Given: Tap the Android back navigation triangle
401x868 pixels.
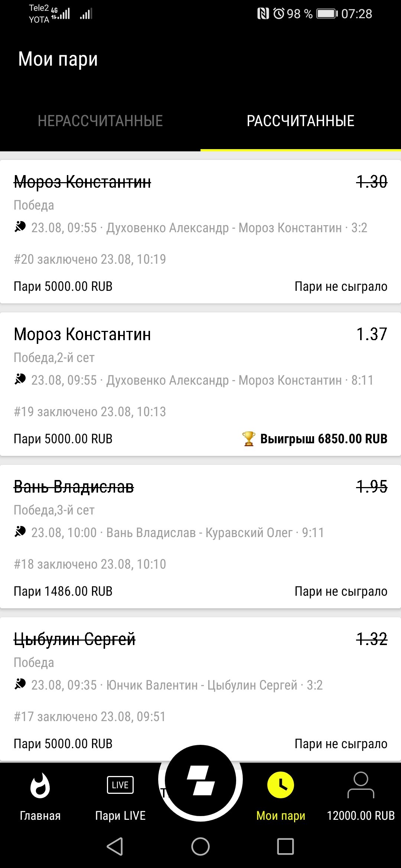Looking at the screenshot, I should click(x=115, y=846).
